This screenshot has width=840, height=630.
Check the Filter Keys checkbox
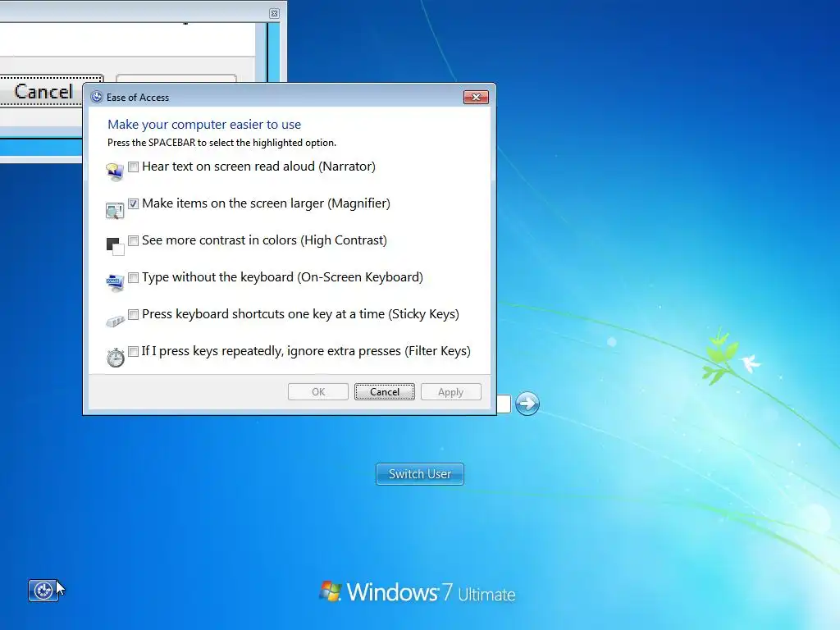(x=134, y=351)
